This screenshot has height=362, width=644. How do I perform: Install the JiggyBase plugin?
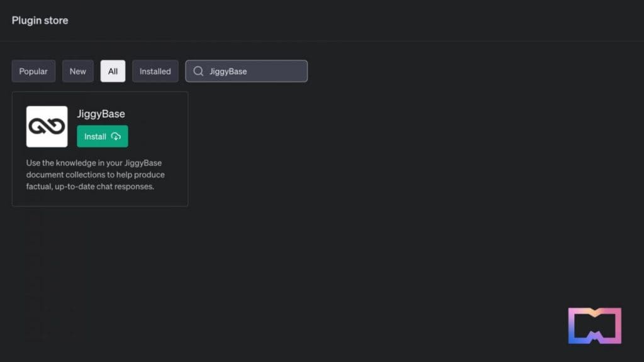coord(103,136)
